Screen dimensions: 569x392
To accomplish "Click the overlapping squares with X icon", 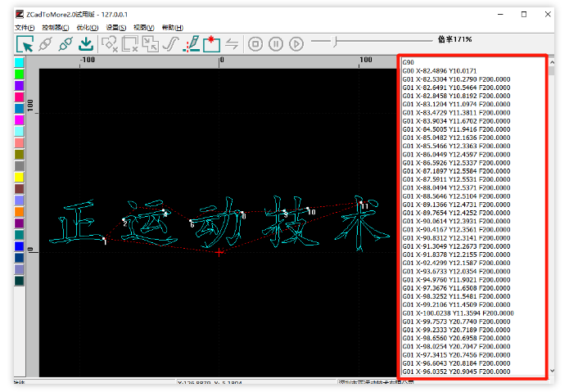I will pyautogui.click(x=130, y=44).
